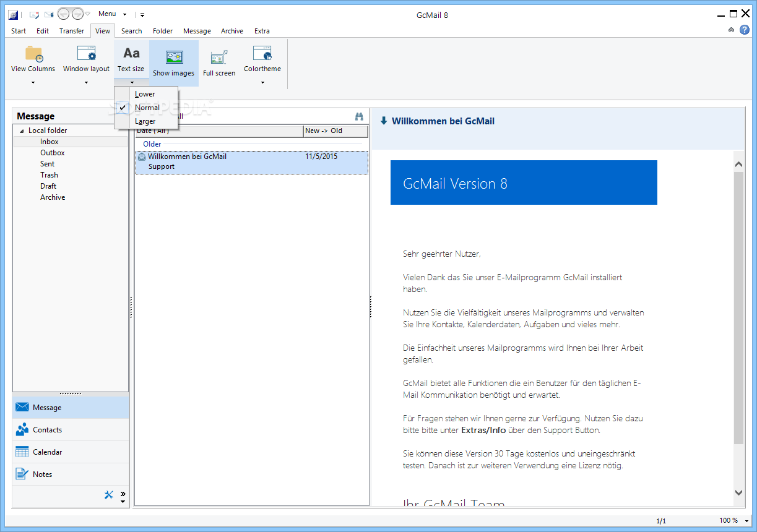Expand the View Columns dropdown arrow
757x532 pixels.
33,82
